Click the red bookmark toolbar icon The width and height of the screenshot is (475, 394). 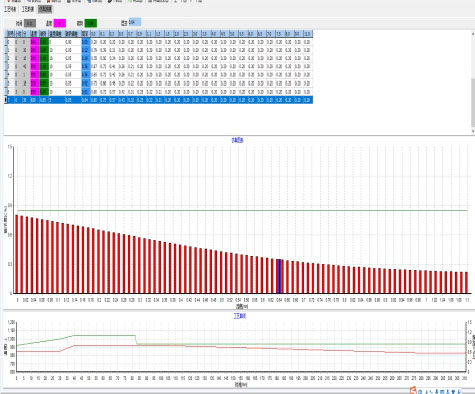pyautogui.click(x=49, y=1)
